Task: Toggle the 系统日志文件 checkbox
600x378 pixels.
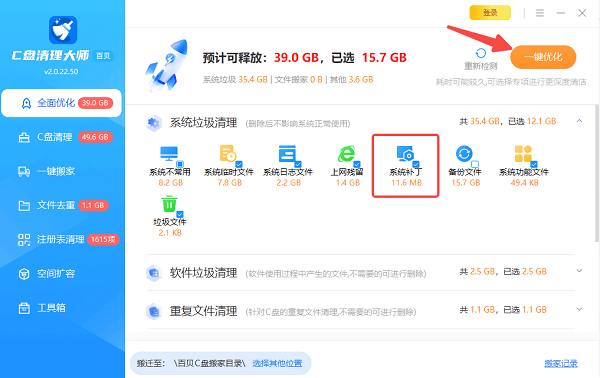Action: (298, 165)
